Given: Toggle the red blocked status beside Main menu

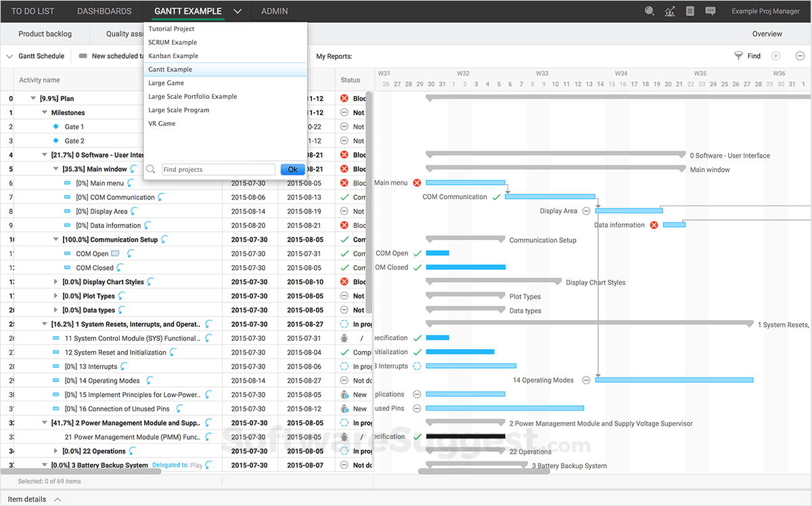Looking at the screenshot, I should click(418, 182).
